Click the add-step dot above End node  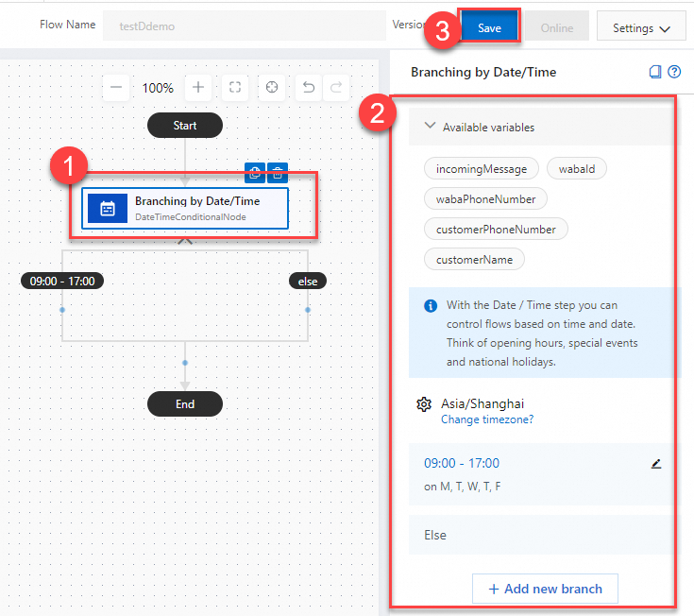pos(185,363)
